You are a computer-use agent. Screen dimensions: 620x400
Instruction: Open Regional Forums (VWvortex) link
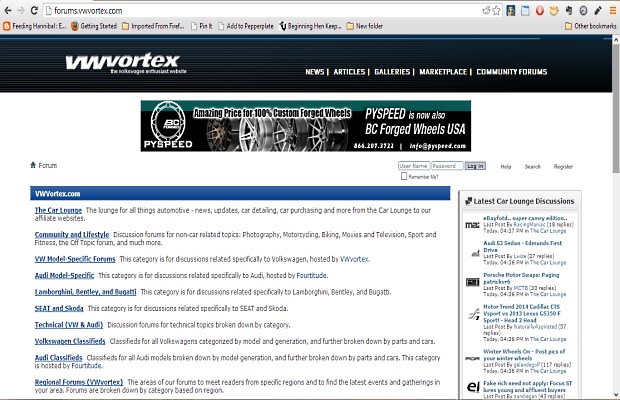click(x=79, y=382)
